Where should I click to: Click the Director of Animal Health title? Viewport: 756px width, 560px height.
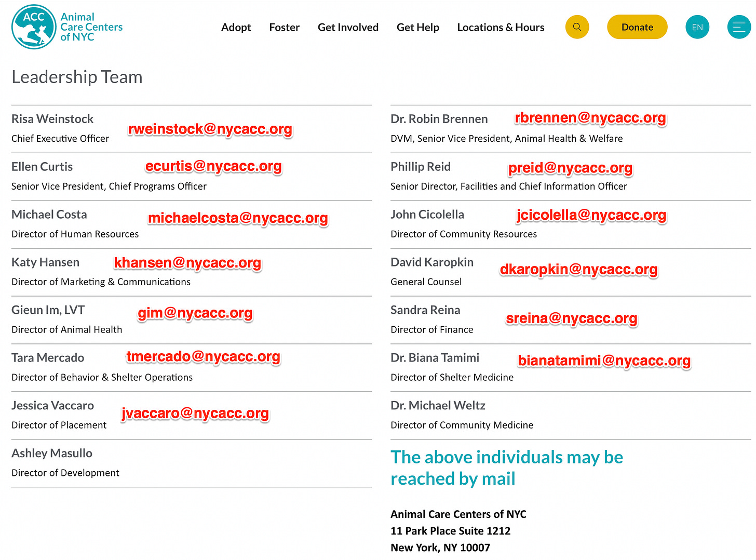(x=67, y=330)
